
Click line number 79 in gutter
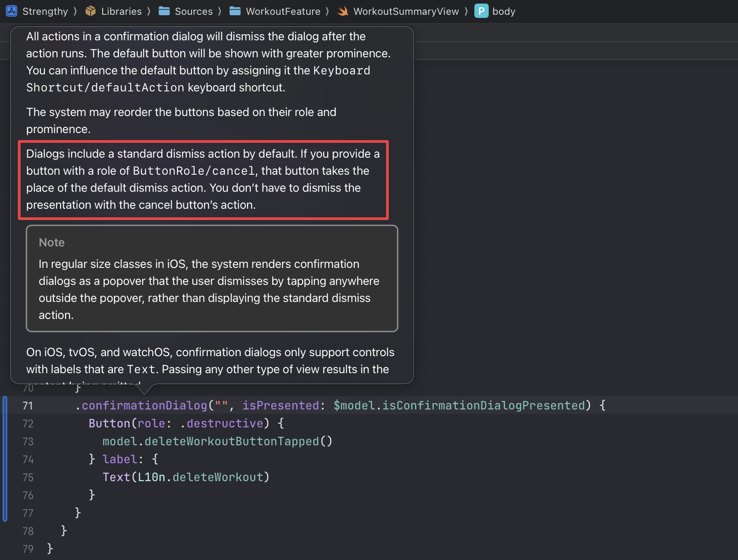pyautogui.click(x=28, y=549)
